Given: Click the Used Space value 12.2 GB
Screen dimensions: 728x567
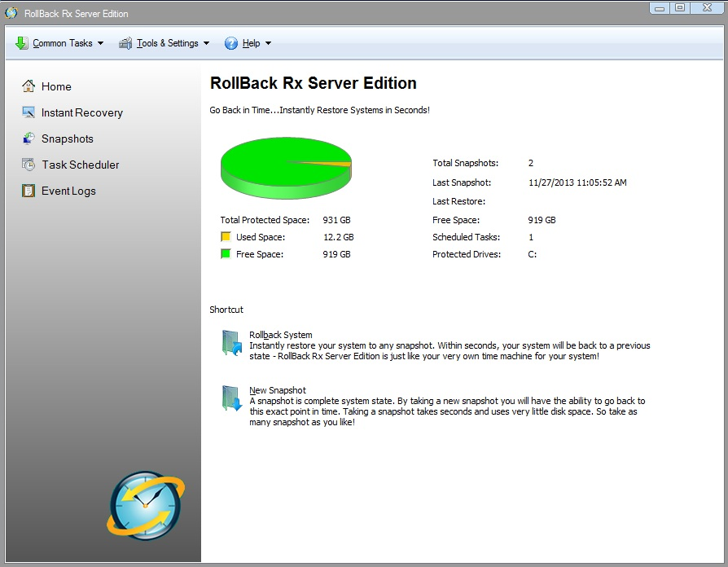Looking at the screenshot, I should [339, 237].
